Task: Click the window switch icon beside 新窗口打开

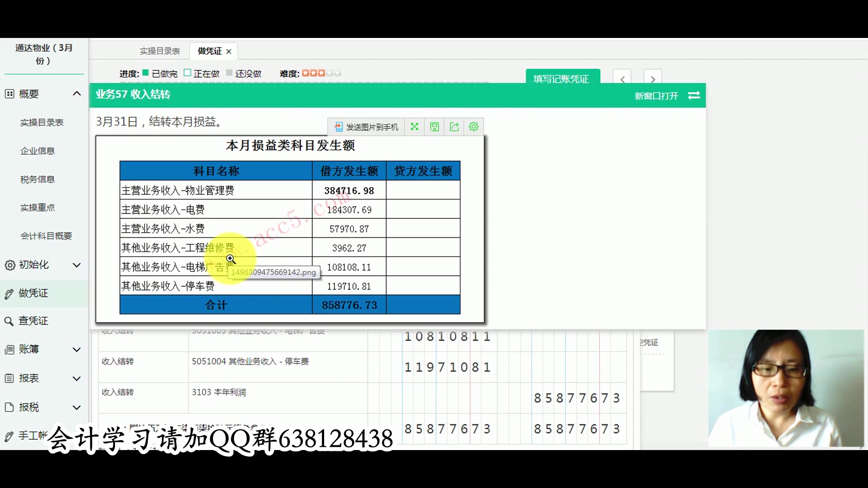Action: tap(694, 95)
